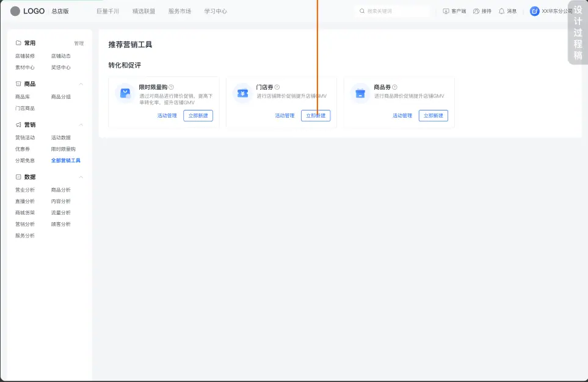This screenshot has width=588, height=382.
Task: Open 门店商品 in sidebar
Action: pyautogui.click(x=25, y=109)
